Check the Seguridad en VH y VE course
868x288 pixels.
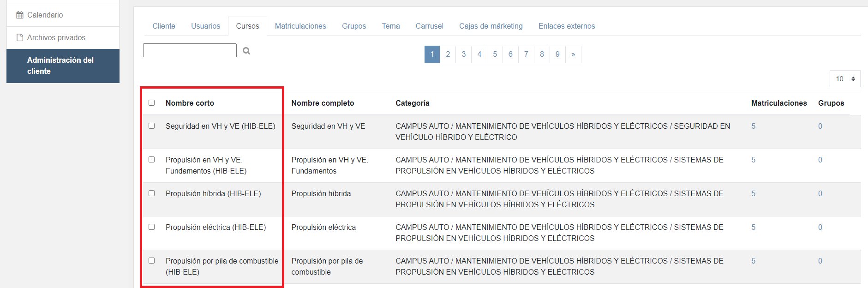pos(152,126)
